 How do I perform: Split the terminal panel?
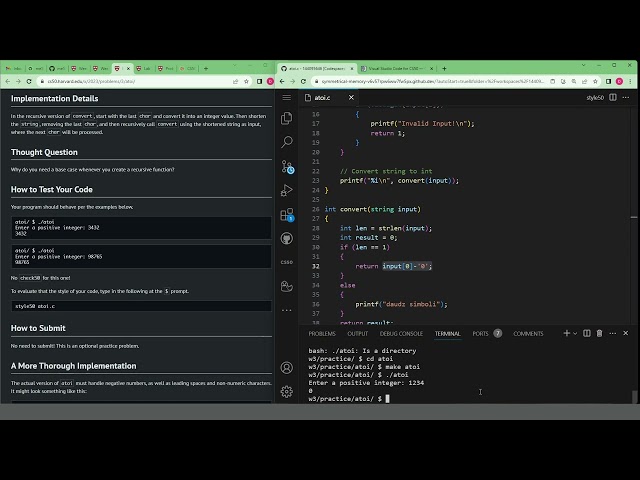click(587, 333)
